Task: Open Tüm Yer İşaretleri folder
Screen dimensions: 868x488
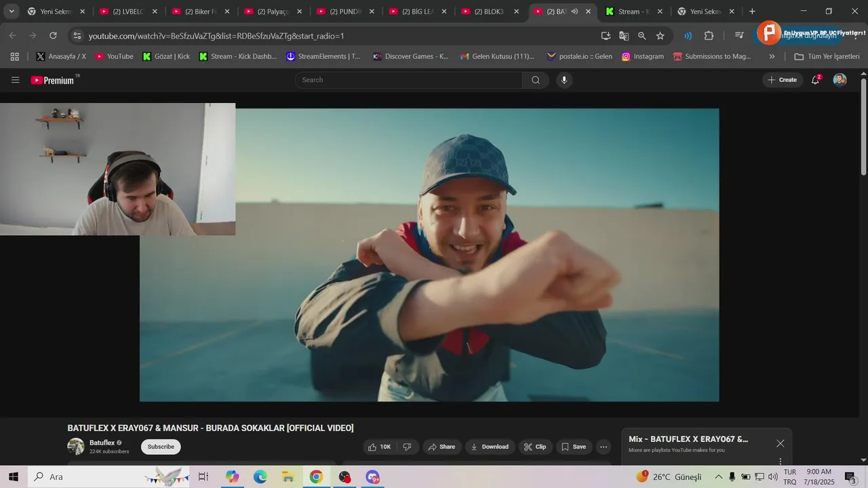Action: pos(827,56)
